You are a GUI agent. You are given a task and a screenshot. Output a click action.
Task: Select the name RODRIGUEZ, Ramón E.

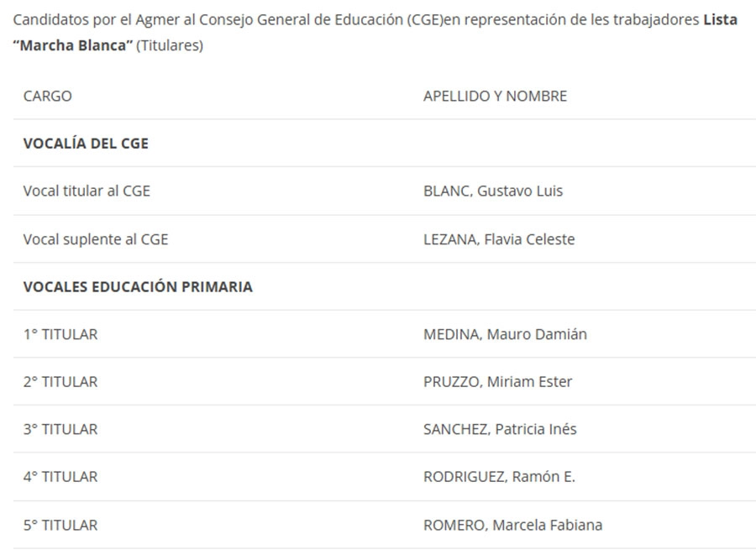(x=499, y=476)
